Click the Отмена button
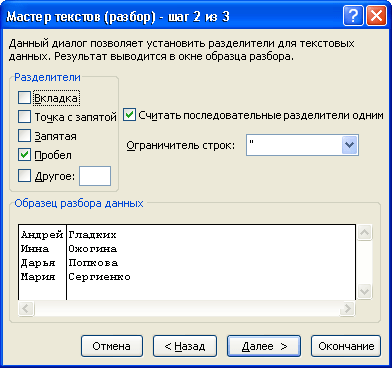The image size is (392, 368). 112,346
